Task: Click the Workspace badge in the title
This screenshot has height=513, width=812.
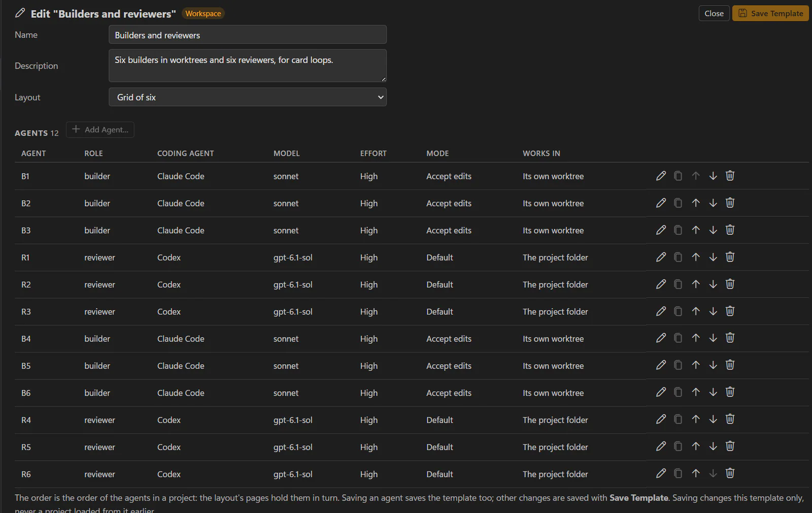Action: 203,14
